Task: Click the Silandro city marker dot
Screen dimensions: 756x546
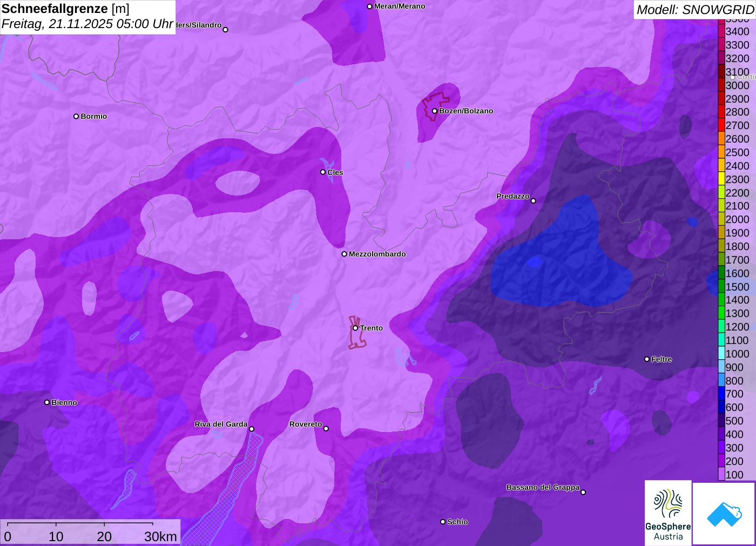Action: pos(226,30)
